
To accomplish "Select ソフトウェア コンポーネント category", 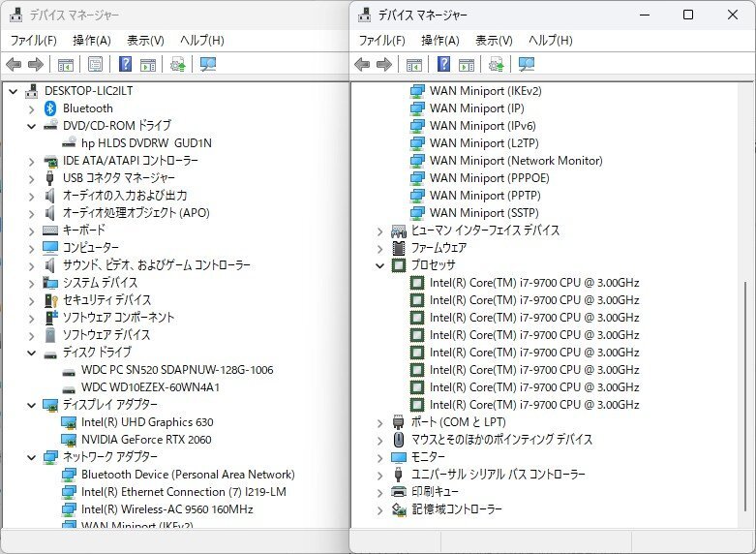I will point(118,318).
